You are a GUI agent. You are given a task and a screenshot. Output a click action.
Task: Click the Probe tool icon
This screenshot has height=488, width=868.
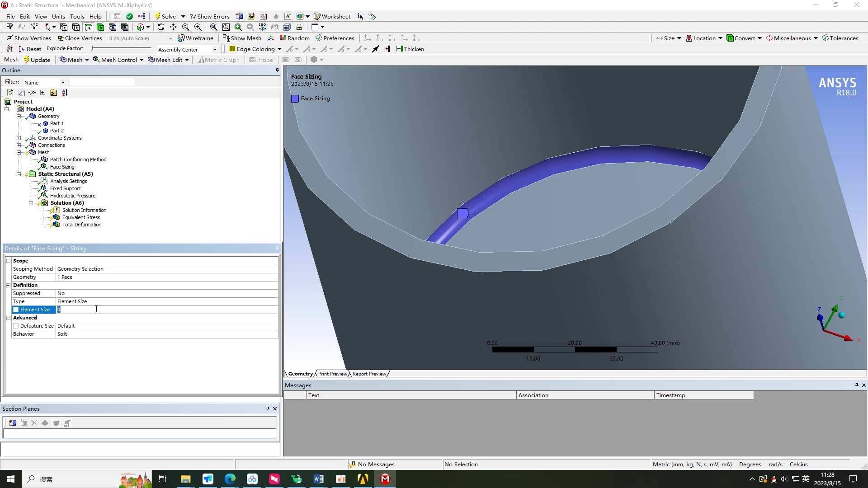coord(261,60)
